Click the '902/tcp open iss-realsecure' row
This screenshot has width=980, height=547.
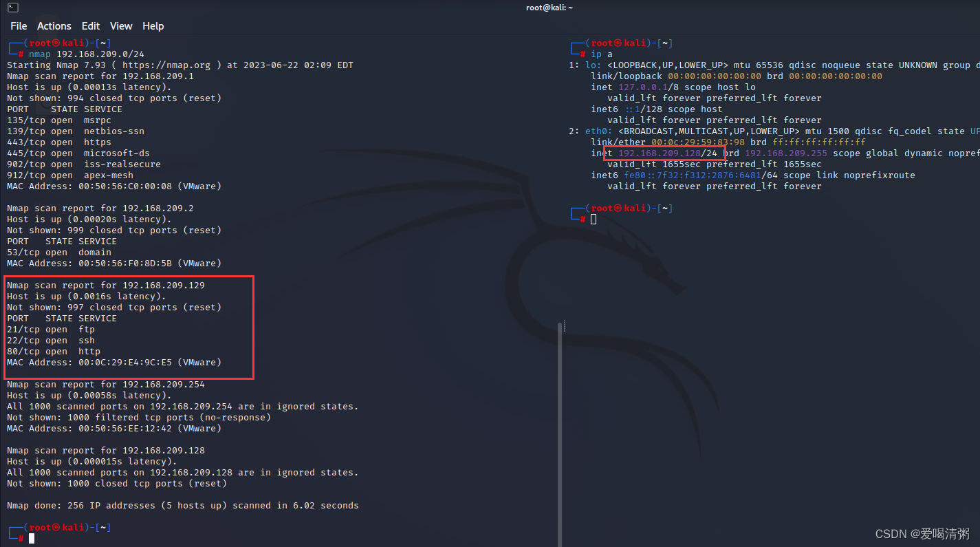[x=84, y=164]
